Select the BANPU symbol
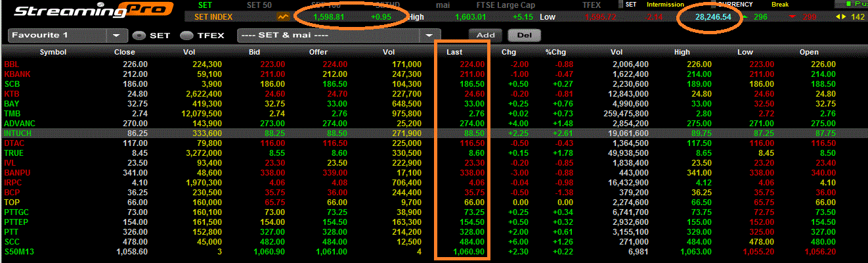The image size is (868, 263). pos(17,173)
